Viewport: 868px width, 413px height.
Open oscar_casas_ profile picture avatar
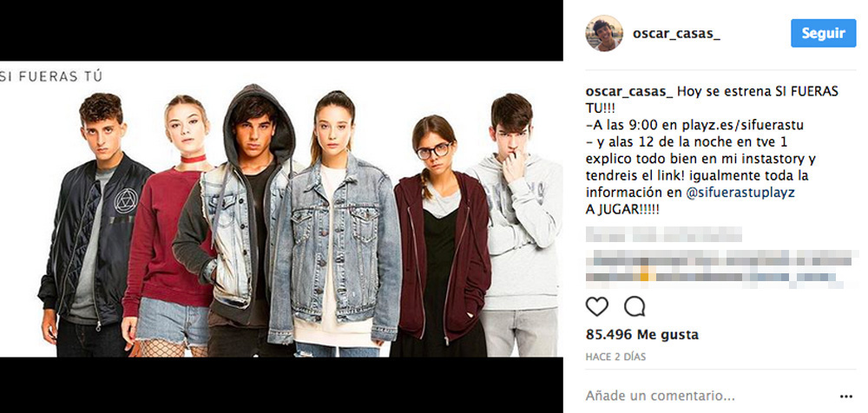(604, 33)
